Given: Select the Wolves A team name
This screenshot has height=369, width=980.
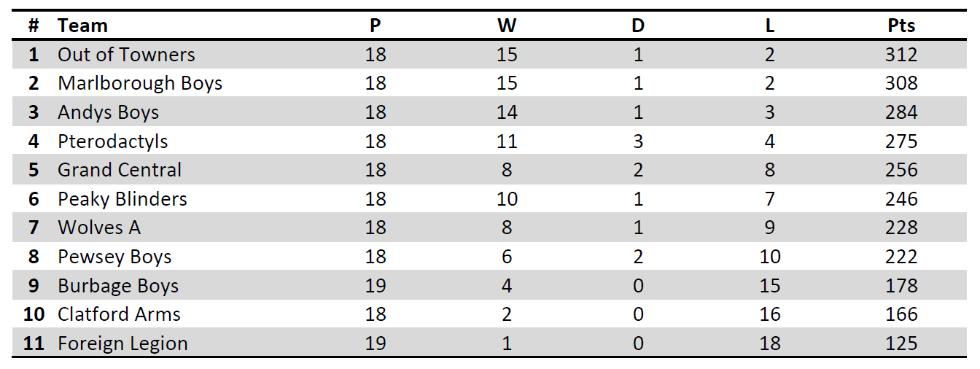Looking at the screenshot, I should click(99, 228).
